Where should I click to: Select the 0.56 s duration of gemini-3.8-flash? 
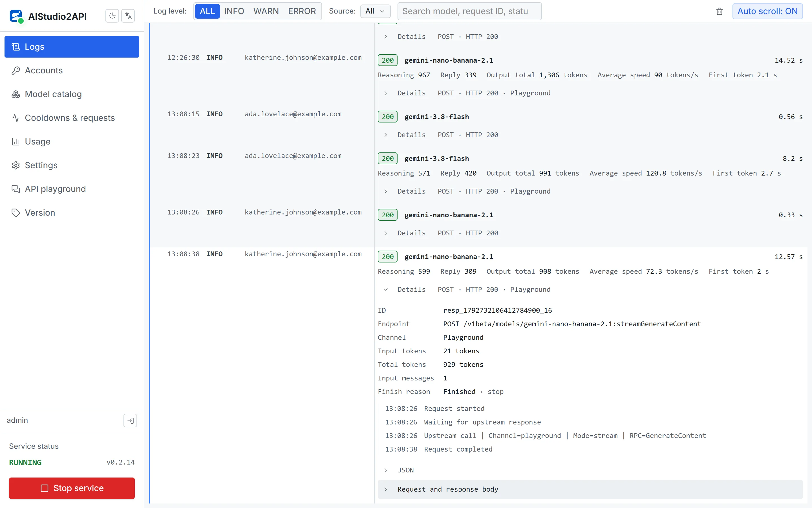coord(791,117)
